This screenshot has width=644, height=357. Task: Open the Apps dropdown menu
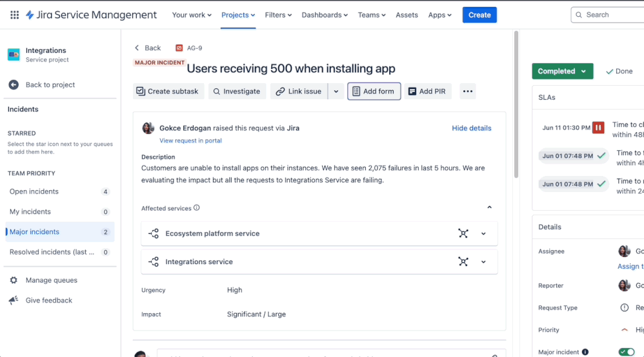click(x=439, y=15)
